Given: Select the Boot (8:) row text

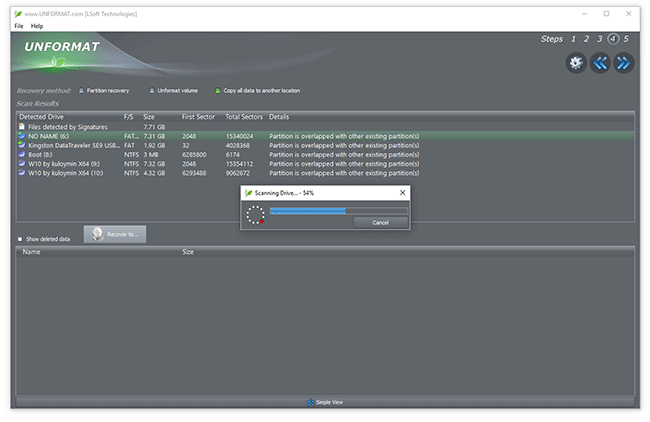Looking at the screenshot, I should [40, 155].
